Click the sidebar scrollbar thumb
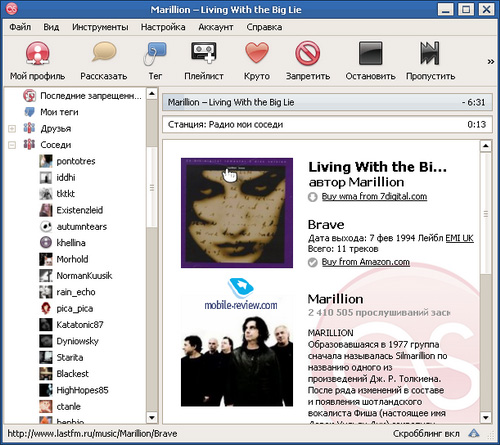 [x=152, y=187]
